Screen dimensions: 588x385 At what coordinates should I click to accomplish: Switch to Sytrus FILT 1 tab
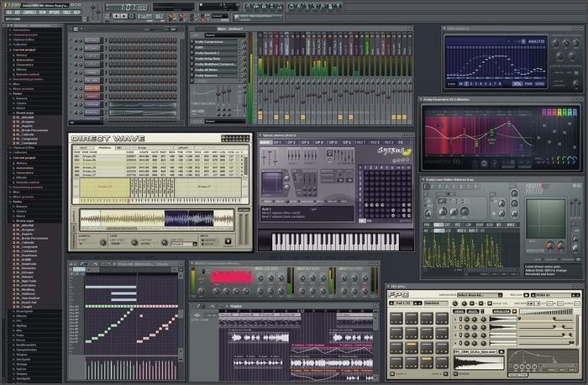point(360,143)
